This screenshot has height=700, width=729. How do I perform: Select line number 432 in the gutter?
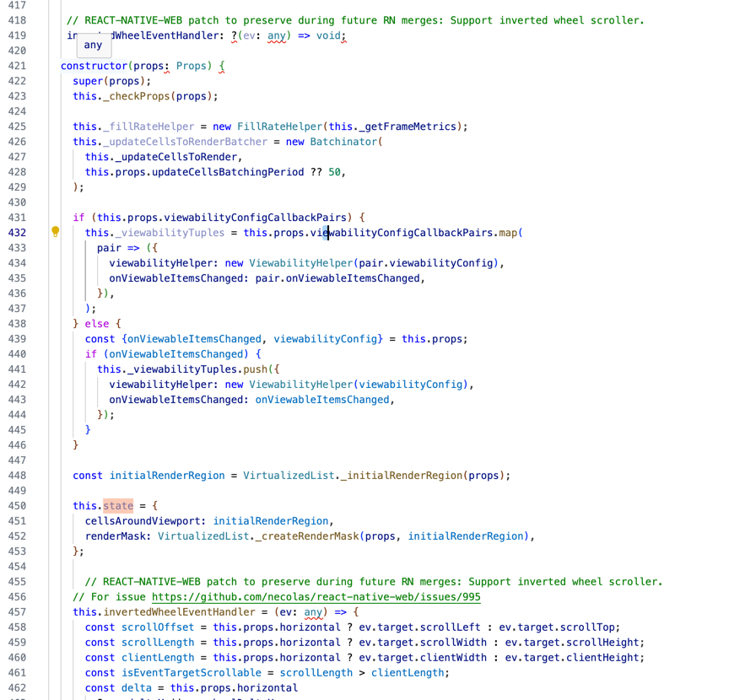pyautogui.click(x=17, y=233)
